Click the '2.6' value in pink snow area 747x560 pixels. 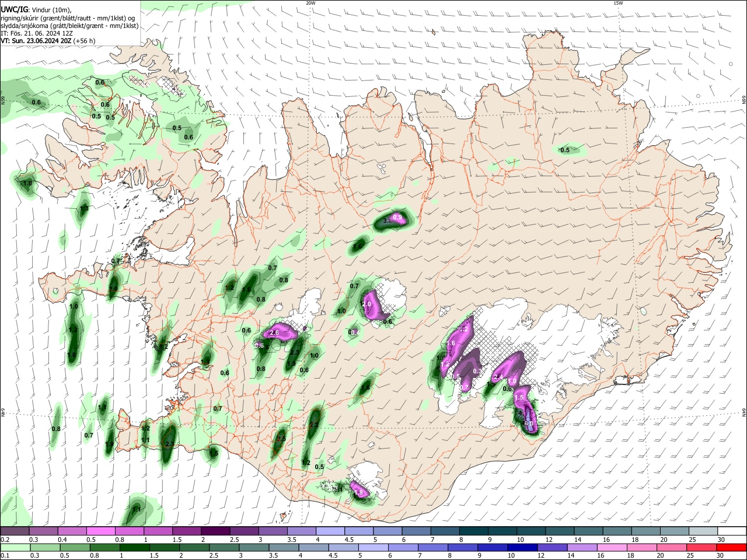pos(275,332)
